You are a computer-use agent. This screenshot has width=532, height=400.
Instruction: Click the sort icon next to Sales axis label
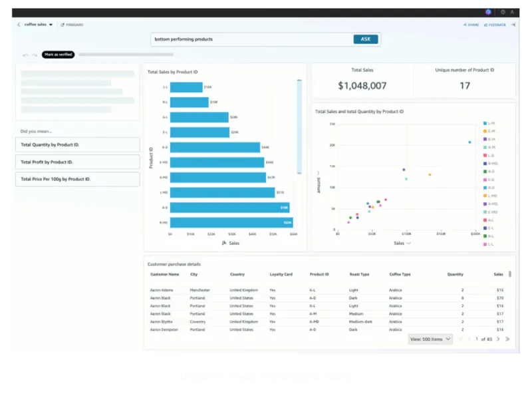click(224, 243)
